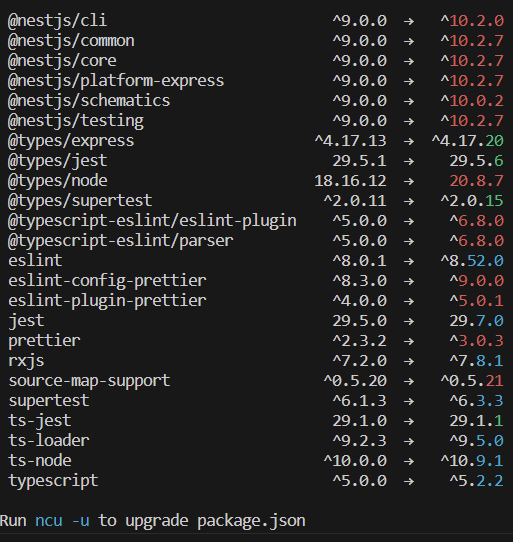
Task: Click the typescript package name
Action: coord(53,482)
